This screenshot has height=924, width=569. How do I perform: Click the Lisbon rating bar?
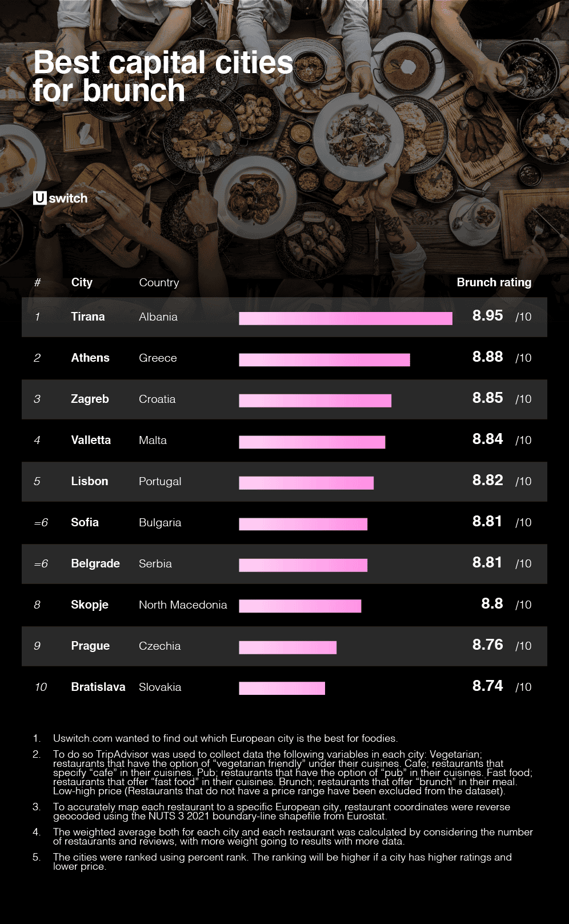click(x=306, y=483)
